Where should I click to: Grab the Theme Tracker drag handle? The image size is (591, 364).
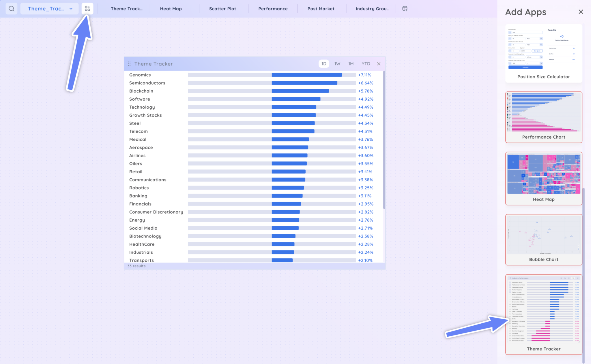click(x=129, y=64)
